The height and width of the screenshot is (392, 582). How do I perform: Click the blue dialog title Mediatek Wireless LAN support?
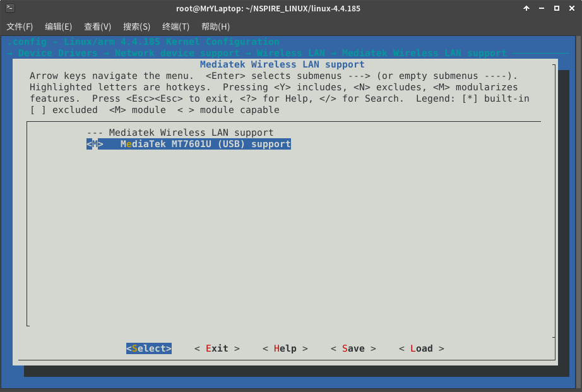[x=282, y=64]
